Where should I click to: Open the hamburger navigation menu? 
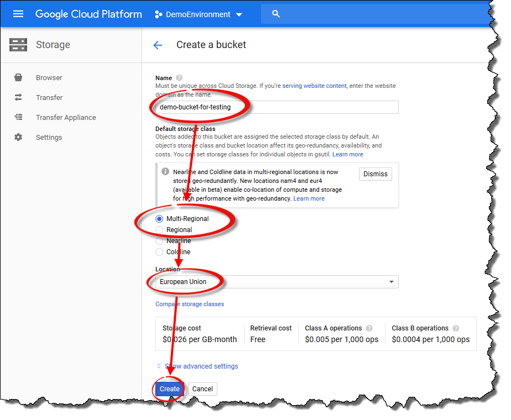(18, 14)
